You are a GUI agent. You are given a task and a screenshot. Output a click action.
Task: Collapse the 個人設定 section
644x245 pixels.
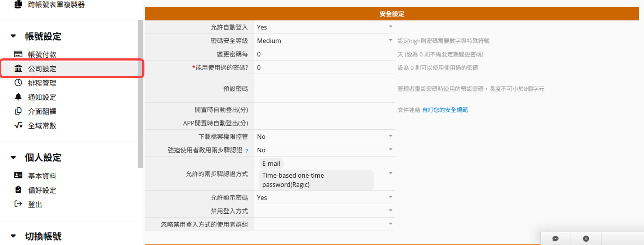13,157
